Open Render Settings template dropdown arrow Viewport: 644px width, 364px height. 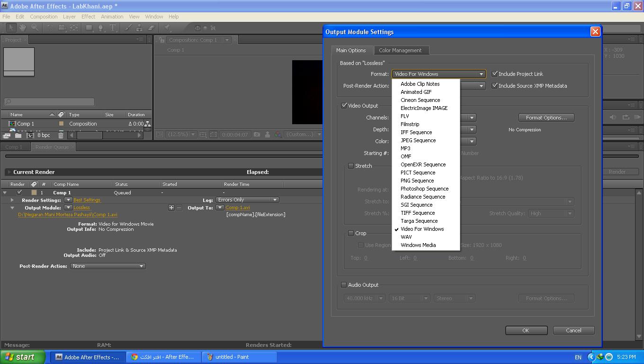[x=68, y=200]
